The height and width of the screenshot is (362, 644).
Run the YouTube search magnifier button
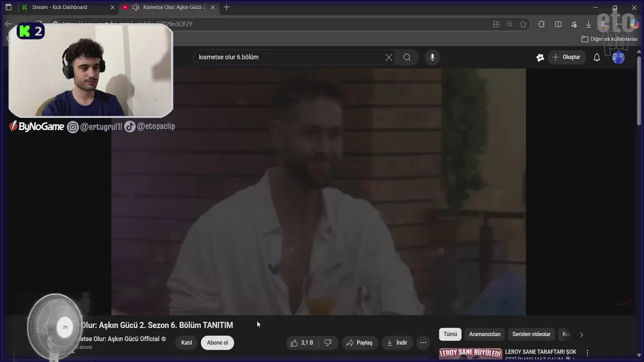[407, 57]
